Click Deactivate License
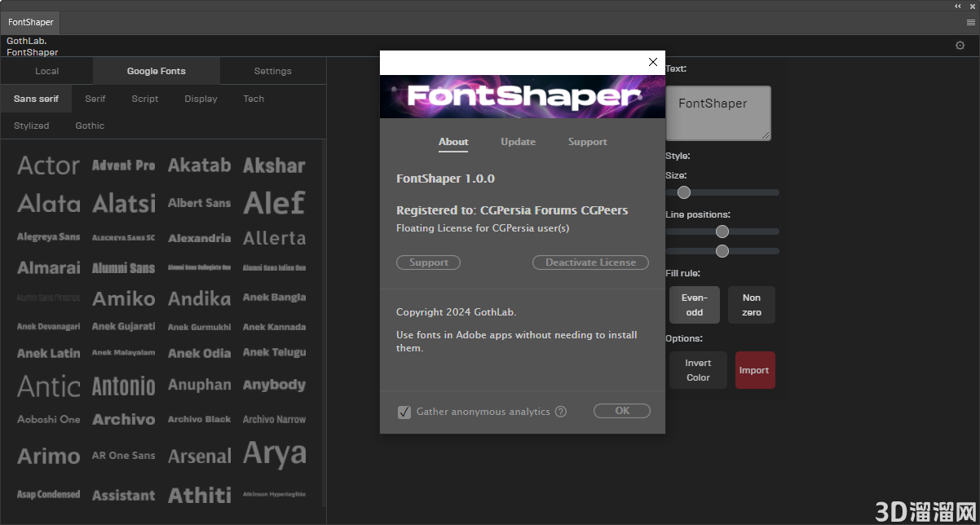980x525 pixels. tap(590, 262)
